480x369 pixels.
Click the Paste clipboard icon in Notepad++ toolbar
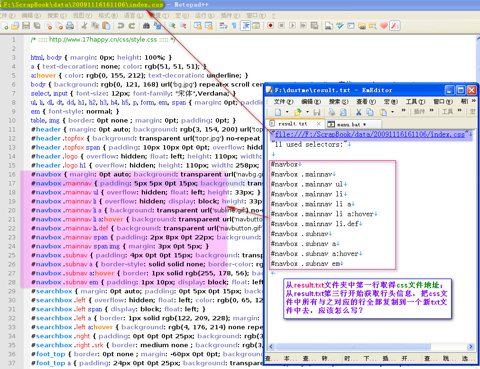coord(106,26)
